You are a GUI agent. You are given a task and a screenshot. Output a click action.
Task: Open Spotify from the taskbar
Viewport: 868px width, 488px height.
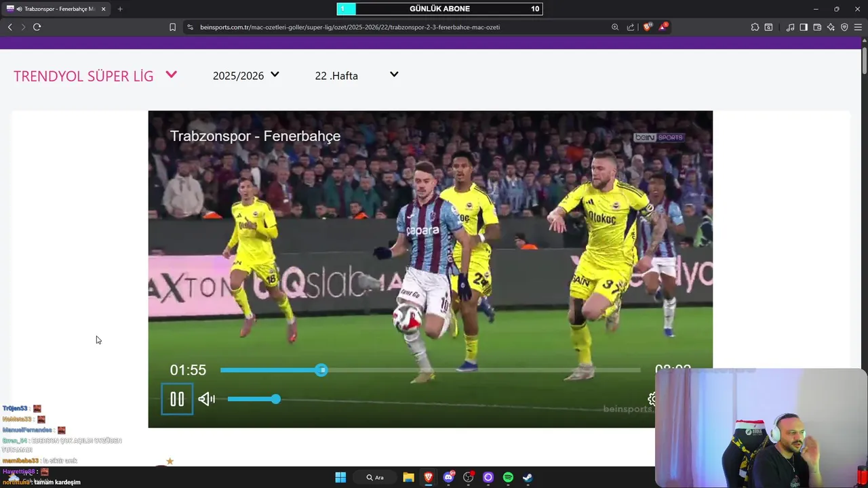pyautogui.click(x=508, y=477)
